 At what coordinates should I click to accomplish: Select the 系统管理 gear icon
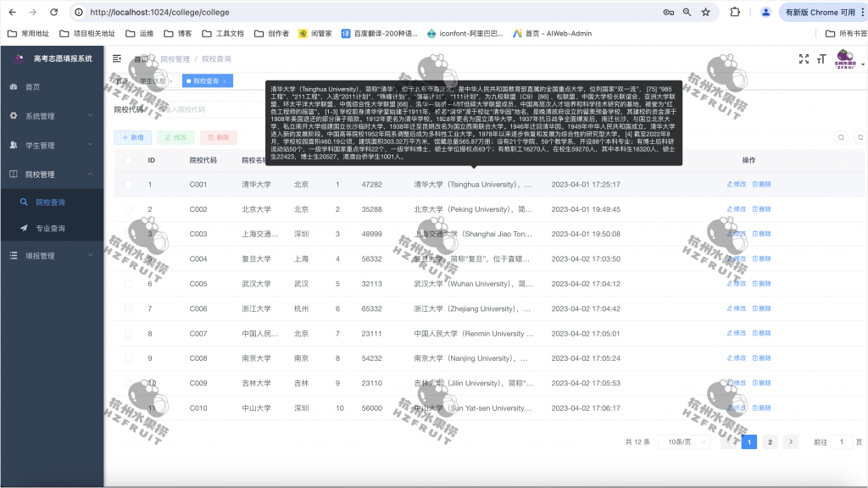click(12, 116)
